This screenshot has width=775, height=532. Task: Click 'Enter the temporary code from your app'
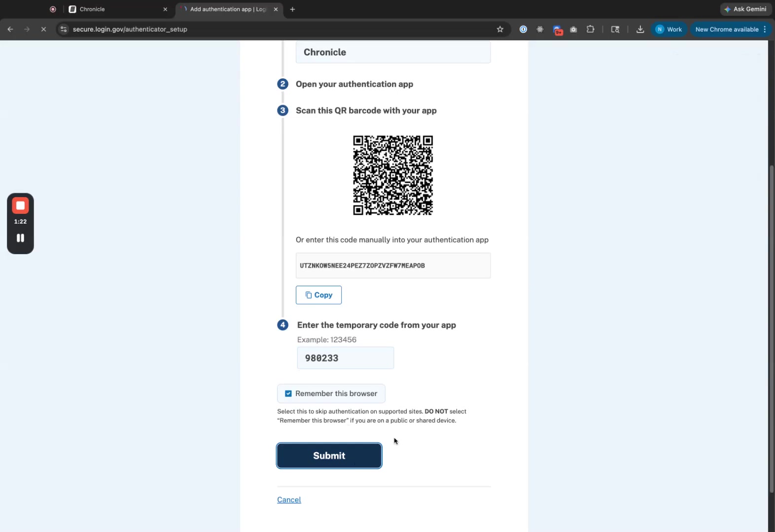pyautogui.click(x=377, y=325)
